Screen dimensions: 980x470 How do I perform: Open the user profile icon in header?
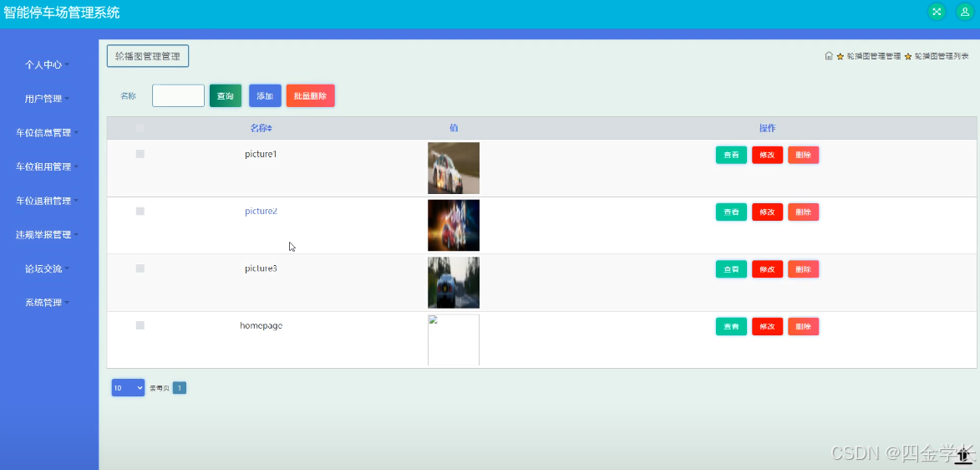tap(965, 12)
